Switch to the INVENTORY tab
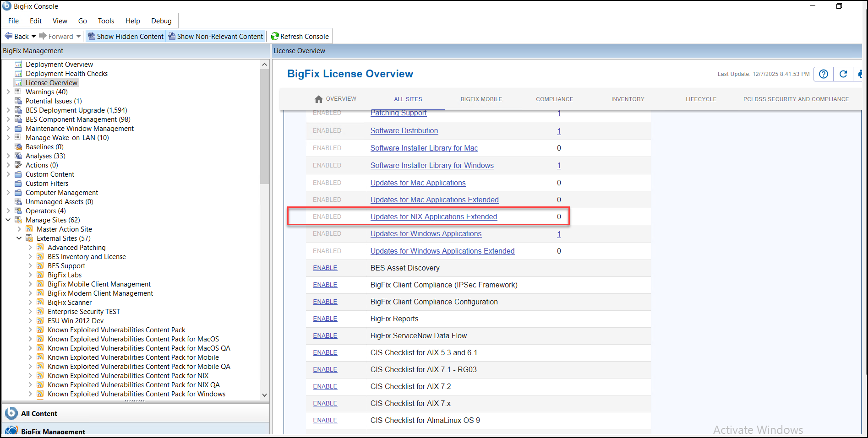Image resolution: width=868 pixels, height=438 pixels. pos(628,99)
